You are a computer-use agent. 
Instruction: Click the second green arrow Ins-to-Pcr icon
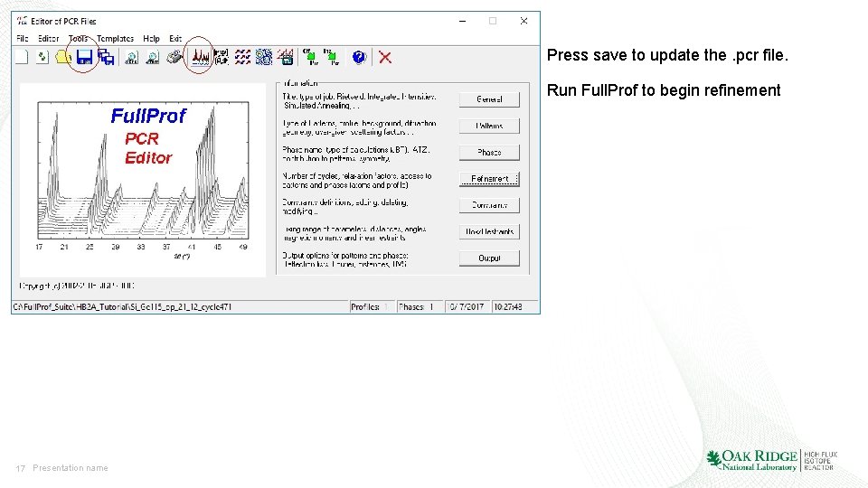click(331, 57)
